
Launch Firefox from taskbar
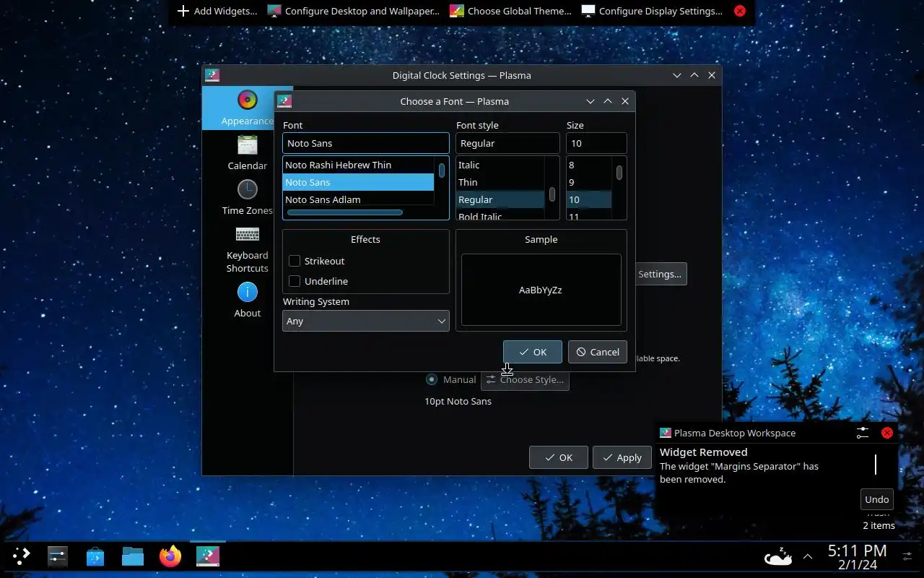(x=170, y=556)
